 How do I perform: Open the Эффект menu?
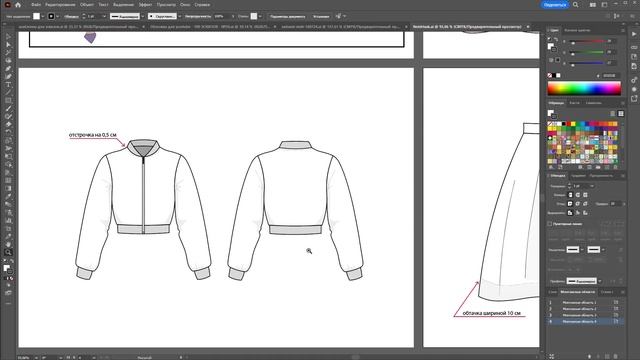(145, 5)
